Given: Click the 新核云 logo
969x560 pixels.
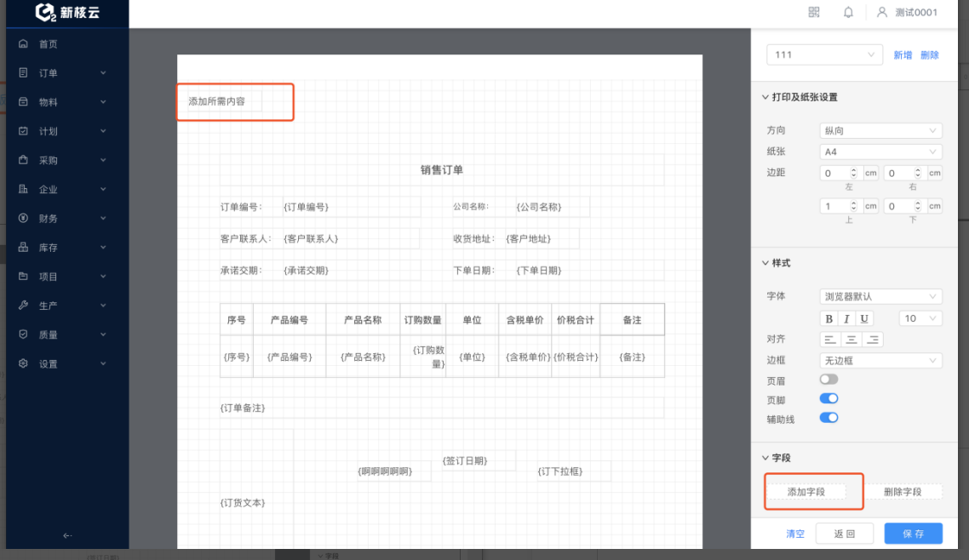Looking at the screenshot, I should pos(67,12).
